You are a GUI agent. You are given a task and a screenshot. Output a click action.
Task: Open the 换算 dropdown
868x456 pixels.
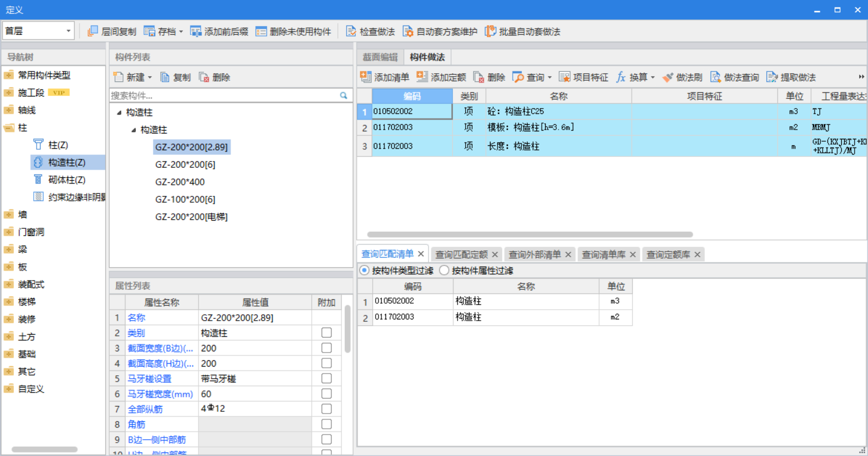point(653,78)
